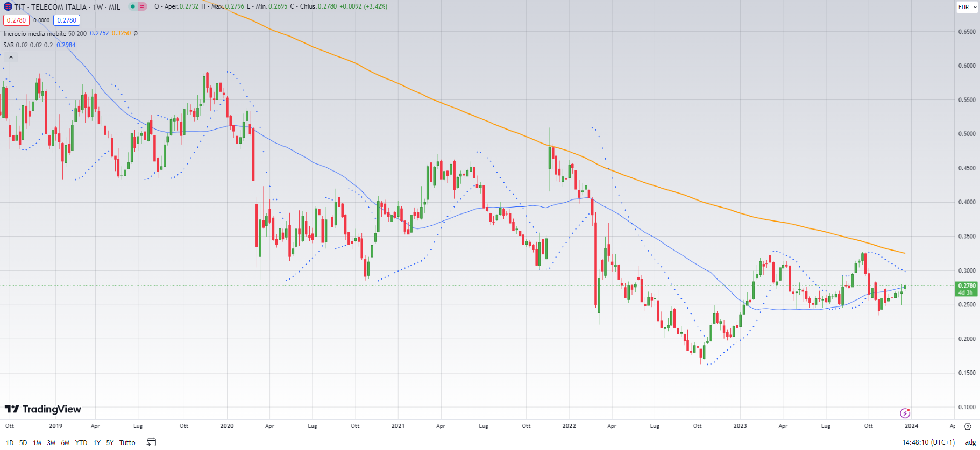Click the 0.1000 price axis label
The width and height of the screenshot is (980, 450).
(x=967, y=407)
